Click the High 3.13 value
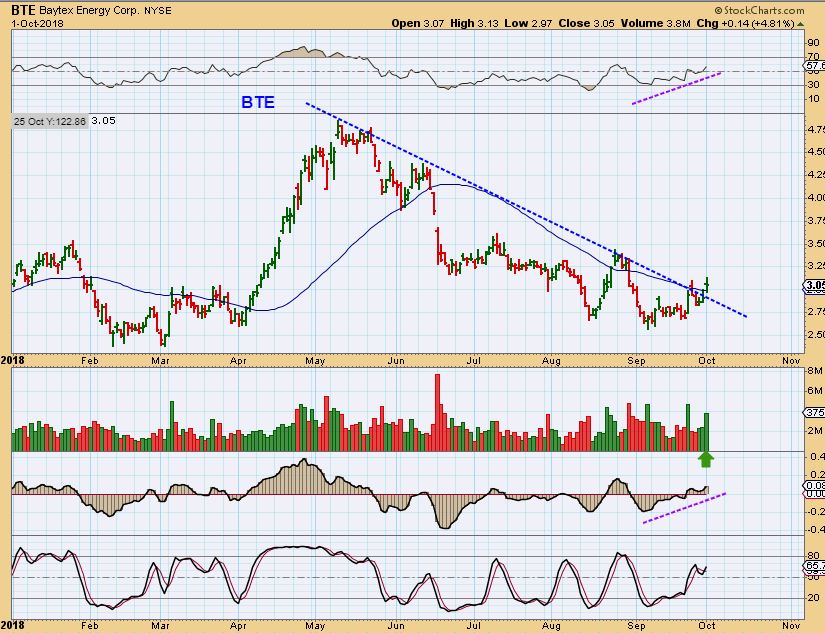Viewport: 825px width, 633px height. coord(474,24)
